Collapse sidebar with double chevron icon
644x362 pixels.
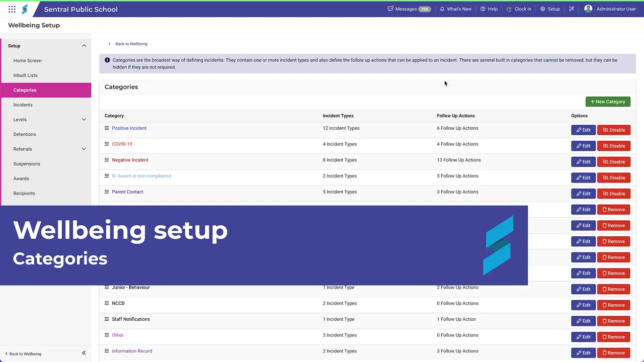click(x=84, y=353)
